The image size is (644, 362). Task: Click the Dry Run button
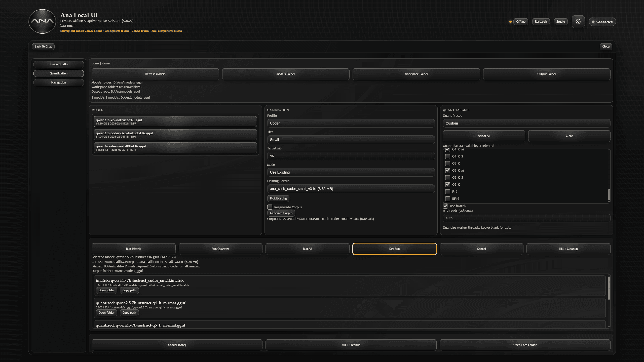click(x=394, y=249)
